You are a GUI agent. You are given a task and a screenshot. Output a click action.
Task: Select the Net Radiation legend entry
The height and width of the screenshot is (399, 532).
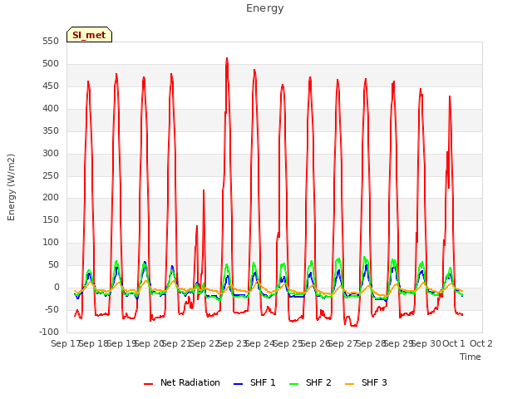(x=182, y=382)
